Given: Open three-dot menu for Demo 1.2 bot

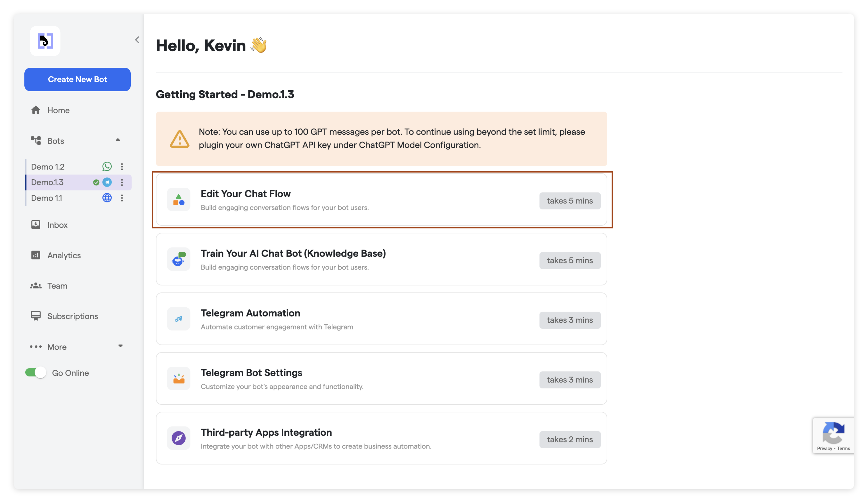Looking at the screenshot, I should tap(122, 167).
